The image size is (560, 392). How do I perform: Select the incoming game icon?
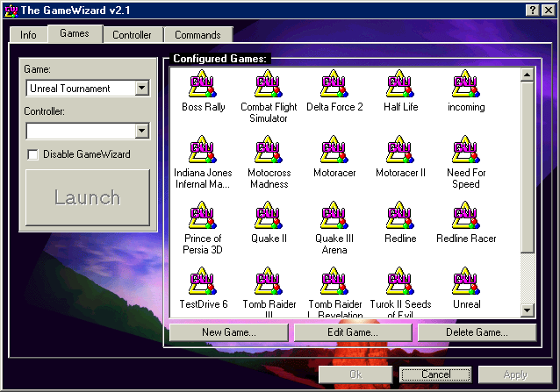(466, 84)
